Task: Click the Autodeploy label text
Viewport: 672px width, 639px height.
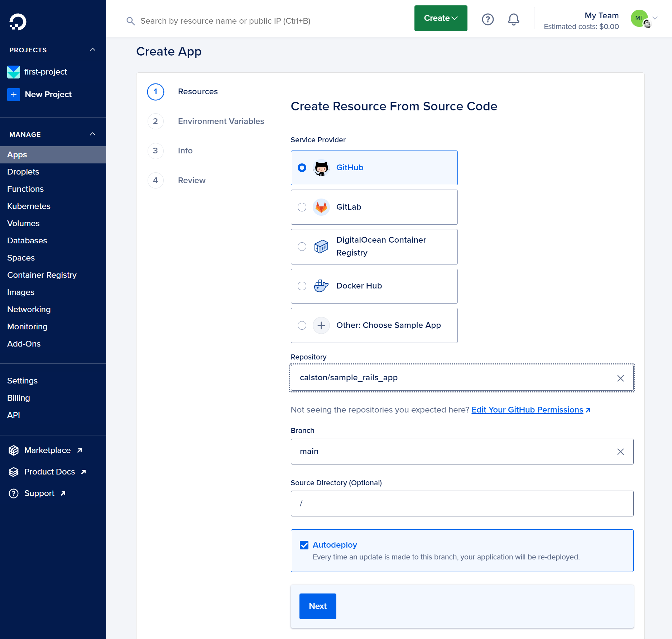Action: [x=335, y=545]
